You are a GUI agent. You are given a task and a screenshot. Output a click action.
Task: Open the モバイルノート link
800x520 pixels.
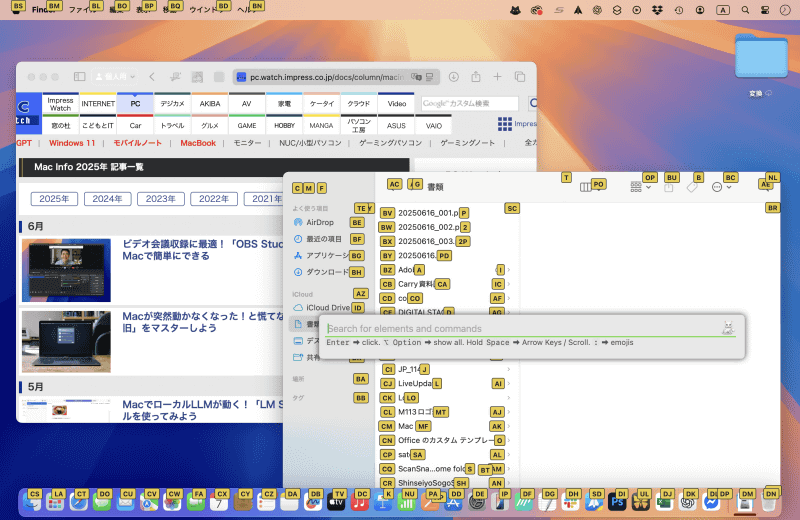[x=137, y=143]
